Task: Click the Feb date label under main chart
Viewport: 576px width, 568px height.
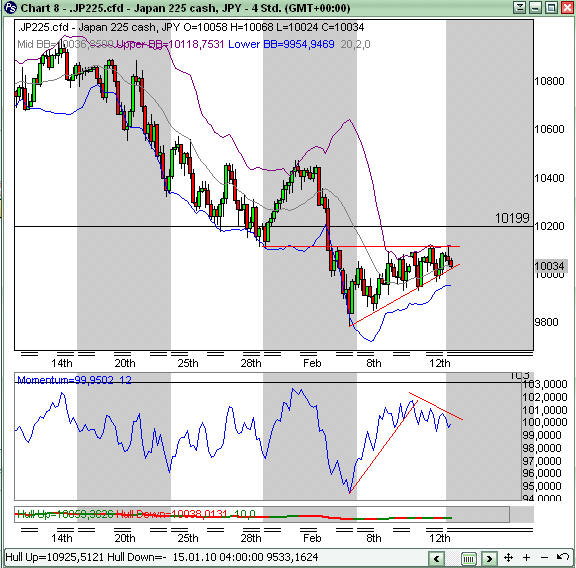Action: (312, 363)
